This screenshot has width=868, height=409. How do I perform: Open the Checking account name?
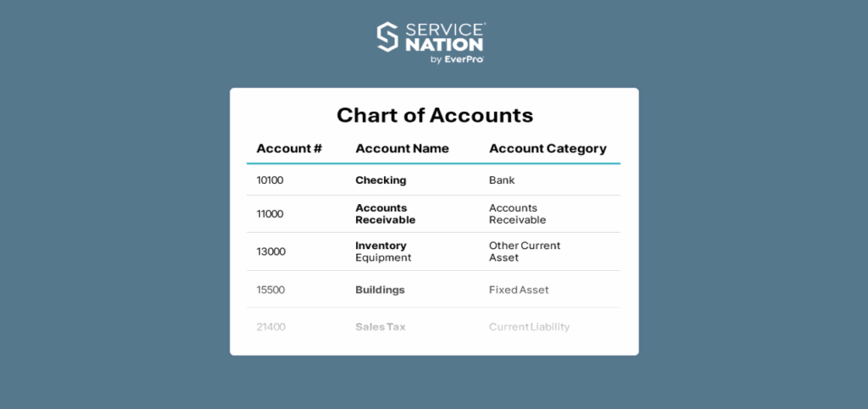pyautogui.click(x=381, y=180)
